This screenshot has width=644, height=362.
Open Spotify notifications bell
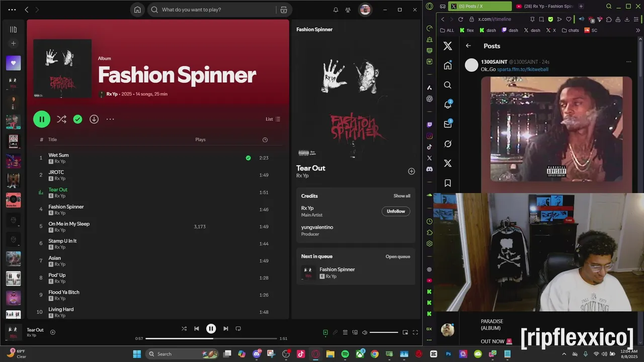pos(336,10)
